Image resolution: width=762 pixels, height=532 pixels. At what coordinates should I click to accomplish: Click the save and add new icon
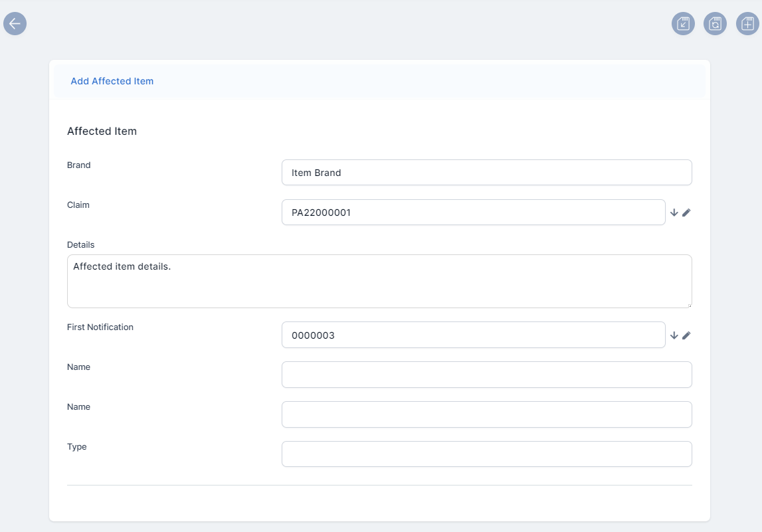click(747, 24)
